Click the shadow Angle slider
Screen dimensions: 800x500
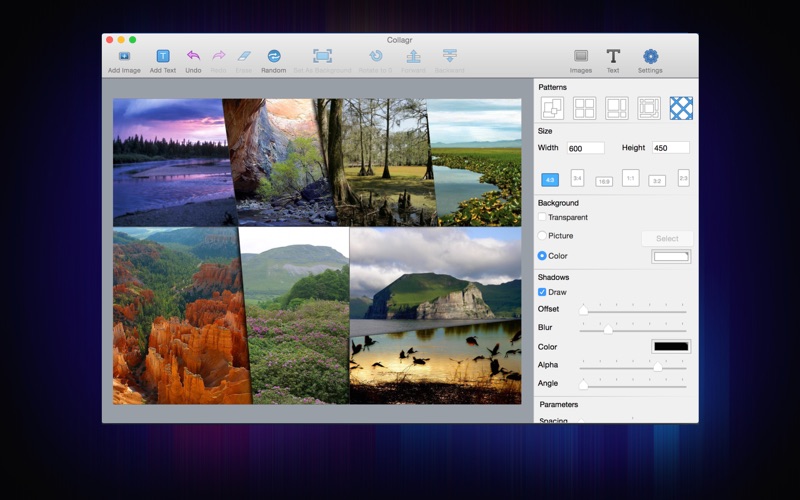(x=633, y=385)
